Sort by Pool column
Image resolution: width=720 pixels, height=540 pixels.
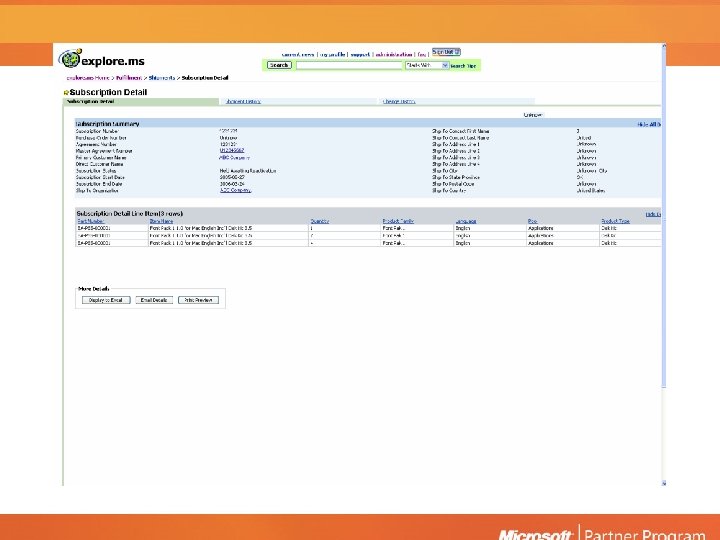pos(532,221)
